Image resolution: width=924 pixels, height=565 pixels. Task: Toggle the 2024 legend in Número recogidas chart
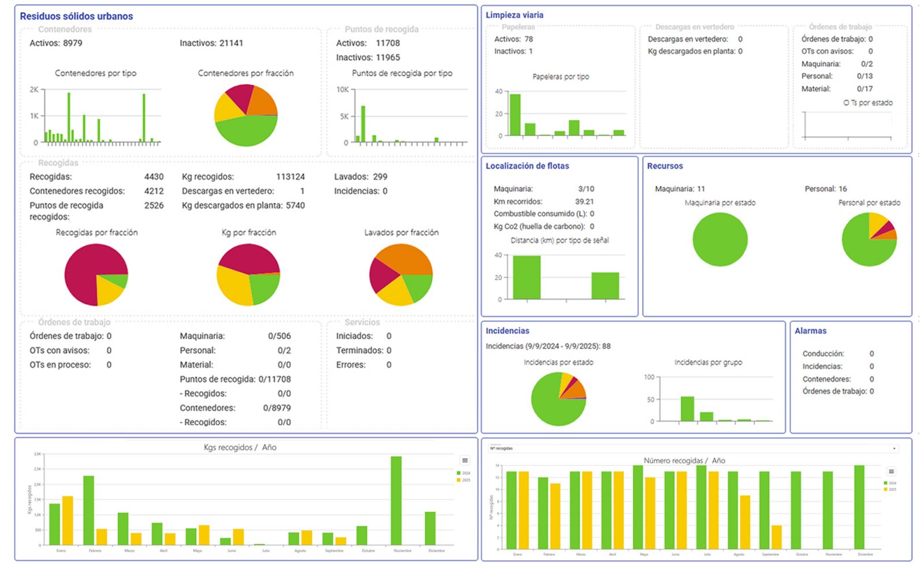click(889, 483)
